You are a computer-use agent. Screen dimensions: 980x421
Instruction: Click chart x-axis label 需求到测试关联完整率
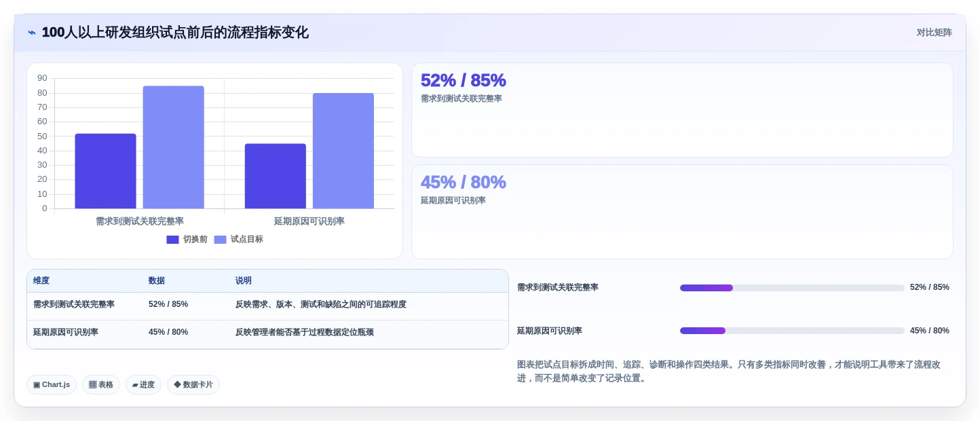140,221
